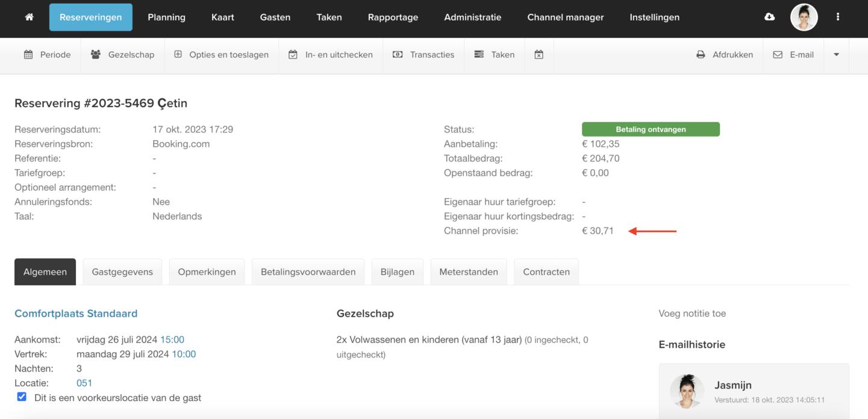Click the location link 051
The image size is (868, 419).
[x=84, y=383]
